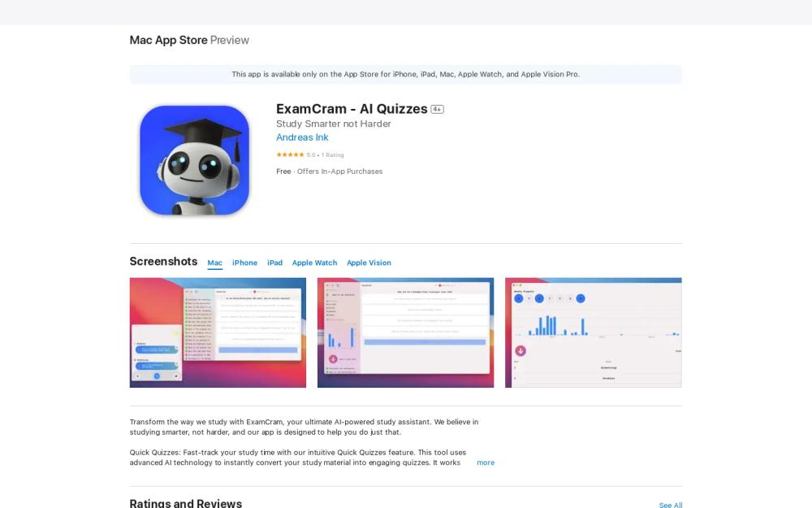The image size is (812, 508).
Task: Click the Transform the way we study paragraph
Action: pos(304,428)
